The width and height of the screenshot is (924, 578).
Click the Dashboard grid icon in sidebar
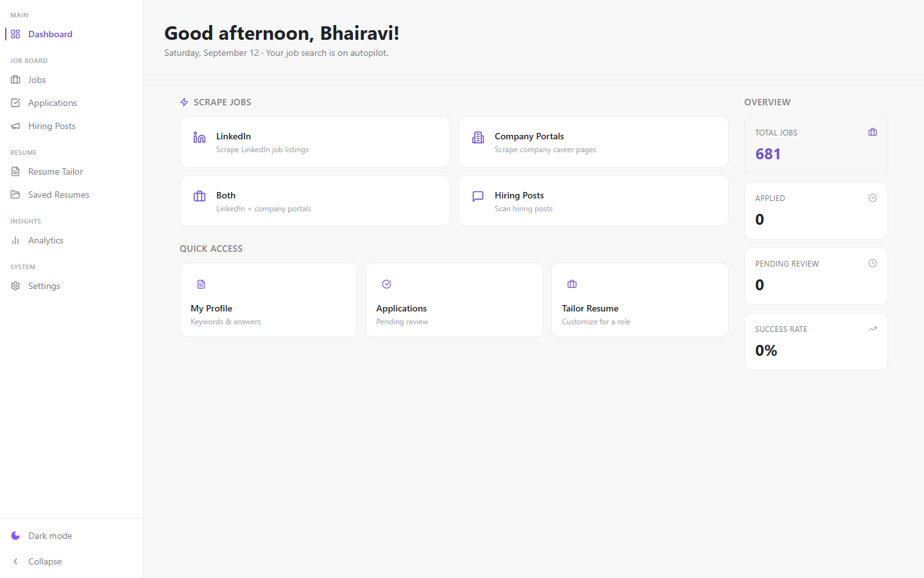click(x=15, y=34)
